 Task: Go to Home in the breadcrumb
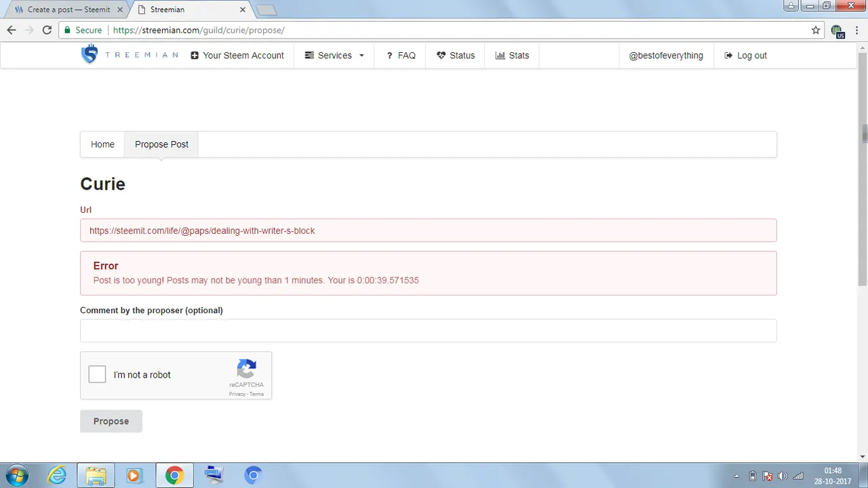[x=102, y=144]
